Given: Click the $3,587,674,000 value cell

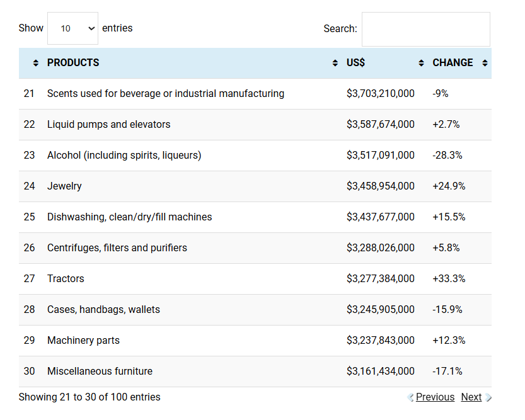Looking at the screenshot, I should (381, 125).
